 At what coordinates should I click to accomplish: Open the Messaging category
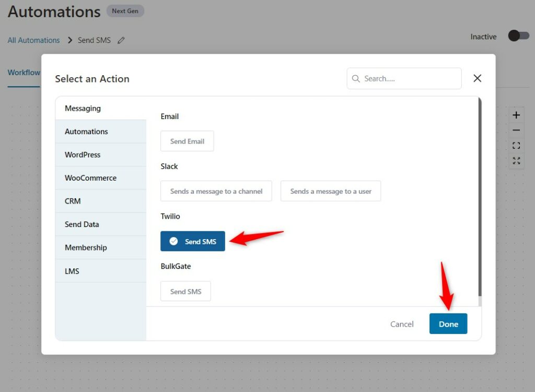pos(101,109)
